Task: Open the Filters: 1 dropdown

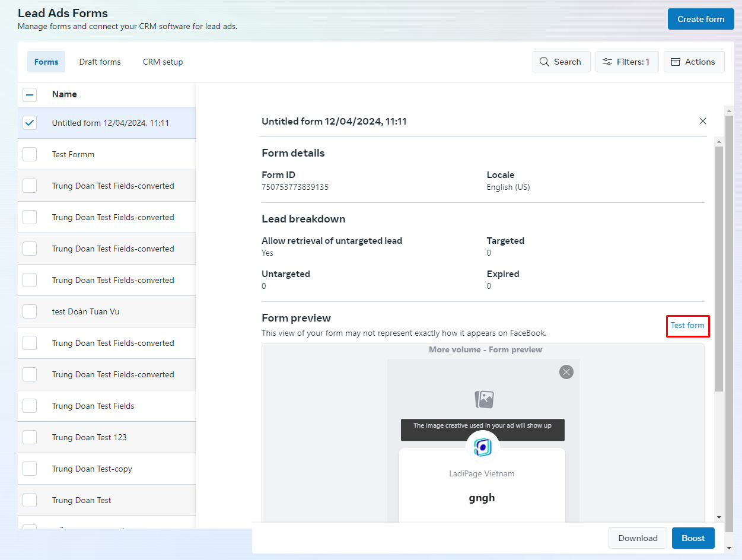Action: point(627,62)
